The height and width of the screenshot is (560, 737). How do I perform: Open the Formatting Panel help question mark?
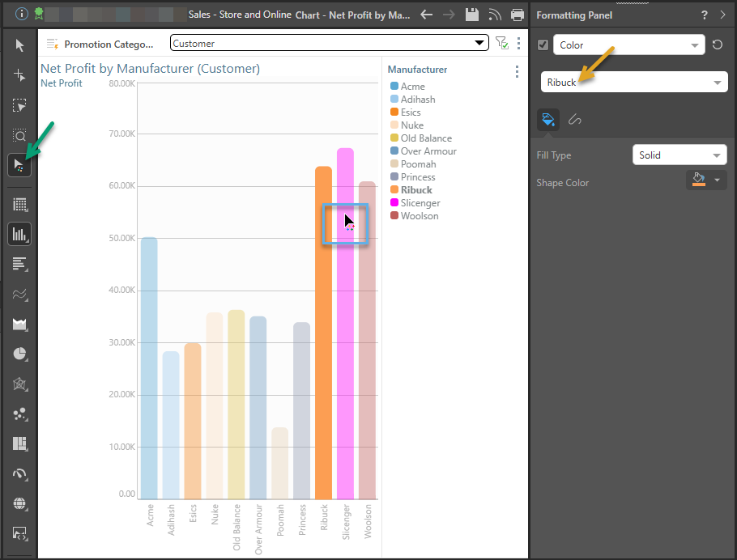(x=705, y=15)
